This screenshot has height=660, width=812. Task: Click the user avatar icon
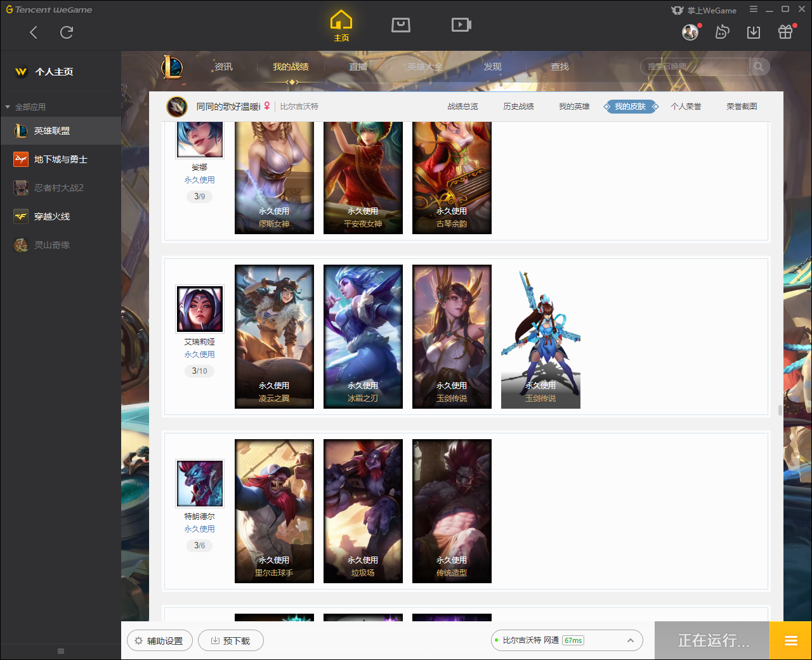coord(690,32)
